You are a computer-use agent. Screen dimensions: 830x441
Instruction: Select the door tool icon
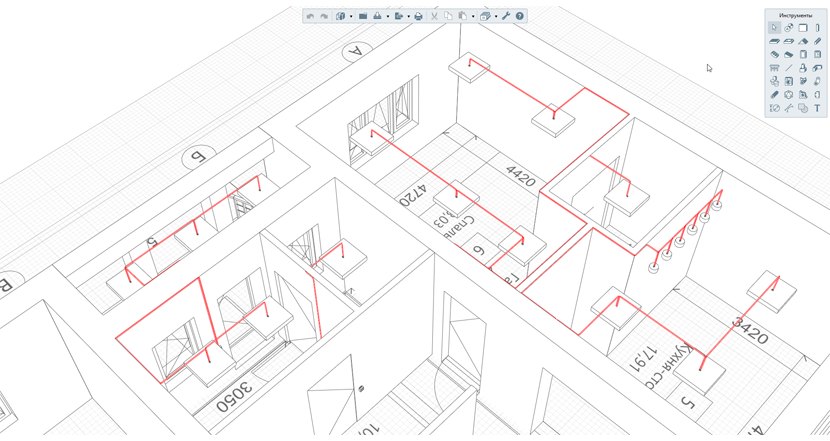coord(803,54)
